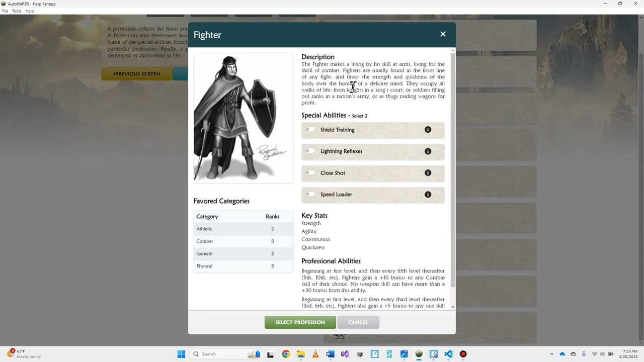Open the volume tray icon

pyautogui.click(x=602, y=354)
